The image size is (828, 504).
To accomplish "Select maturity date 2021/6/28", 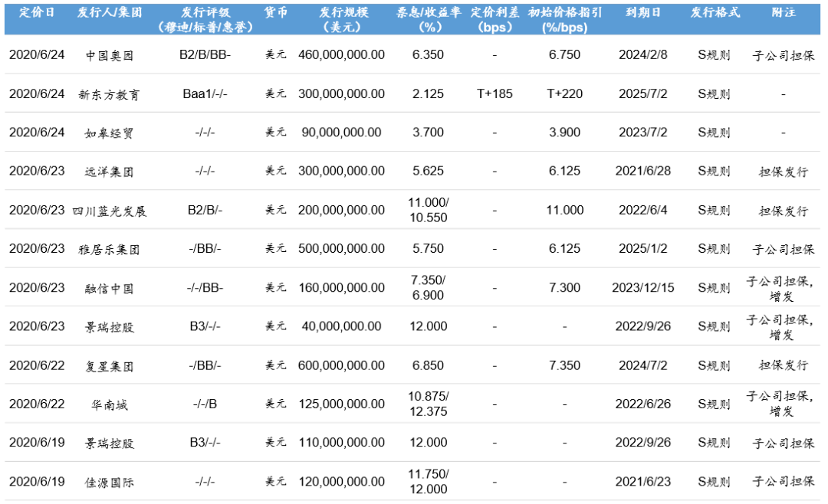I will [x=643, y=171].
